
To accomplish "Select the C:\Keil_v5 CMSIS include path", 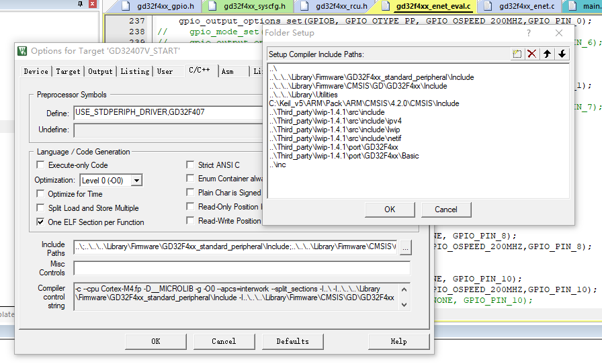I will click(x=364, y=103).
